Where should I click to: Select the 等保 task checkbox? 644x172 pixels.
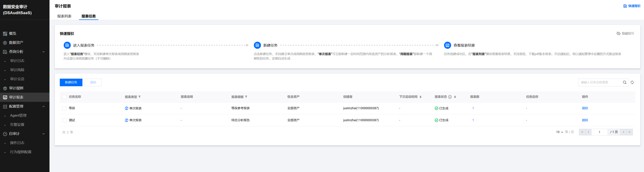(x=64, y=108)
